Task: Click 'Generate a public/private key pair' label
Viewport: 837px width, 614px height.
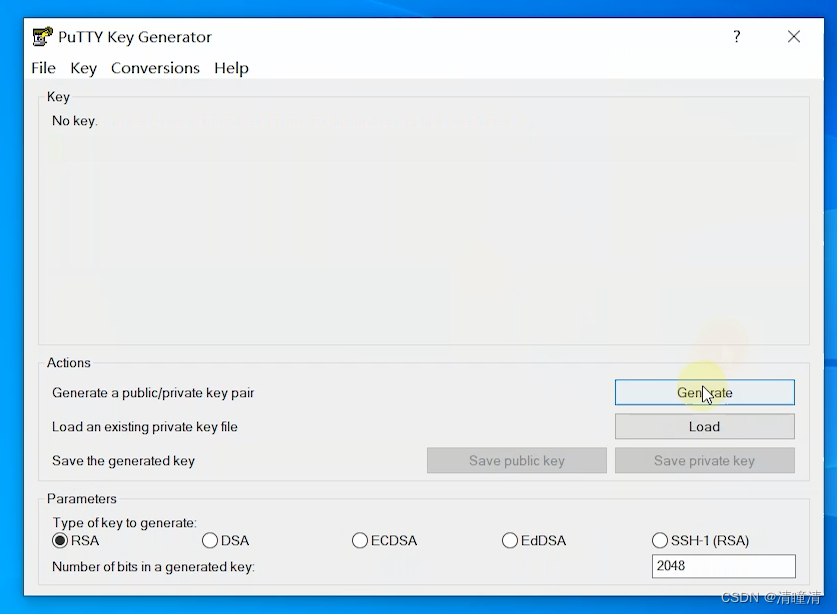Action: pyautogui.click(x=153, y=393)
